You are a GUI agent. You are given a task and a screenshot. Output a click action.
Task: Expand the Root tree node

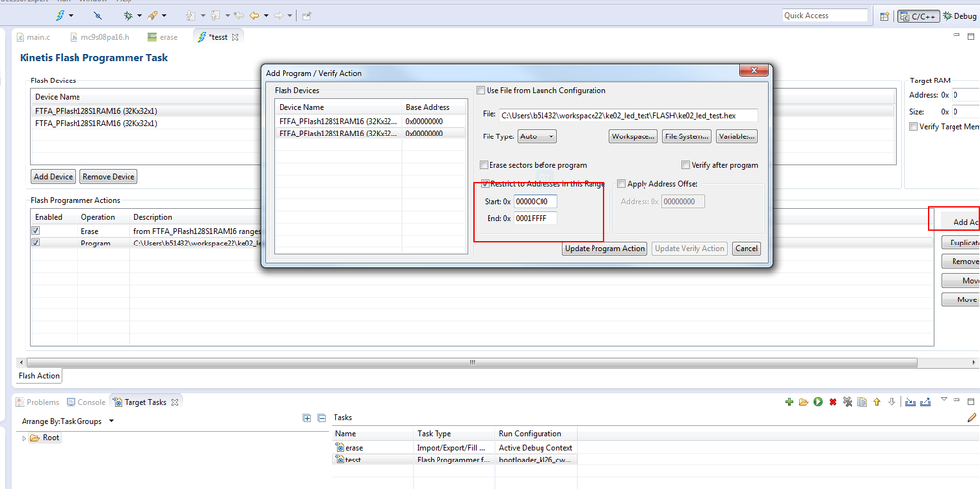25,438
